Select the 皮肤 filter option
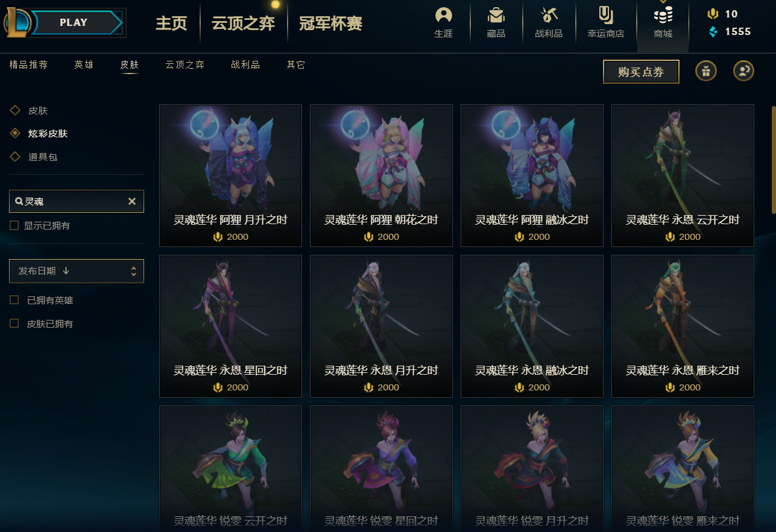This screenshot has width=776, height=532. 38,111
